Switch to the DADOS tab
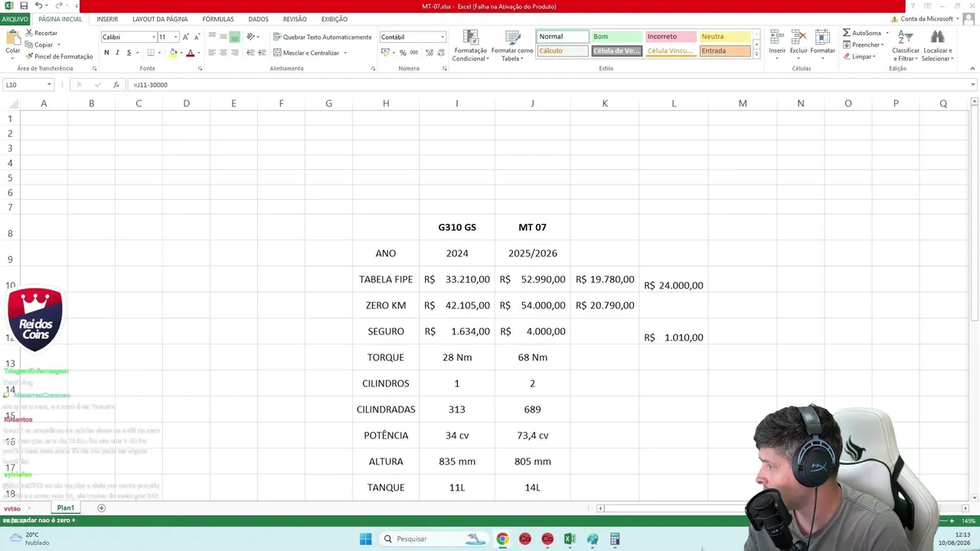This screenshot has height=551, width=980. pyautogui.click(x=258, y=19)
